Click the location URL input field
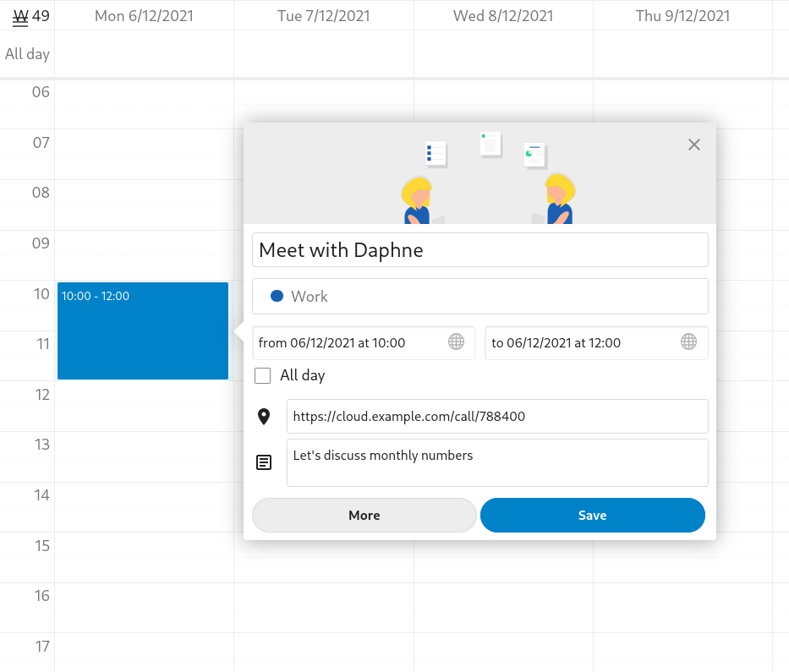Viewport: 789px width, 672px height. click(496, 416)
